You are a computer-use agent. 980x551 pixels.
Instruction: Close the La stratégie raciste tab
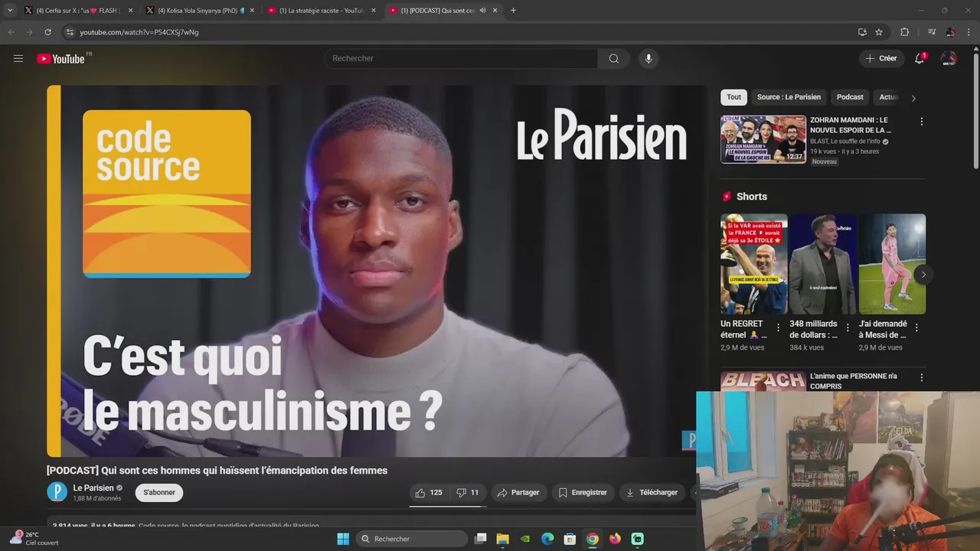pyautogui.click(x=374, y=11)
